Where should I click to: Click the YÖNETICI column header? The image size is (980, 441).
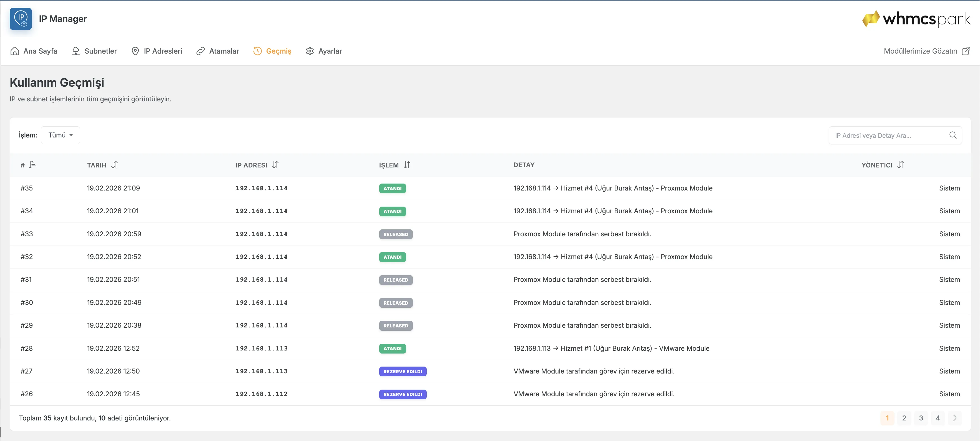tap(877, 165)
